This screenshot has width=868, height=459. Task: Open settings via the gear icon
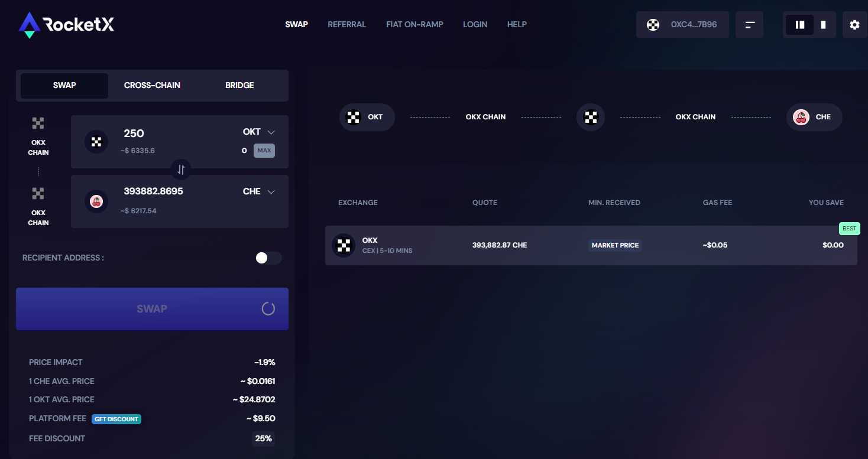click(854, 24)
